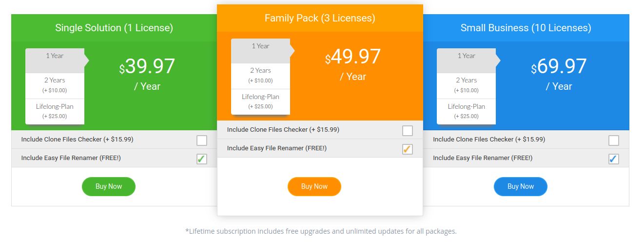Click the Family Pack (3 Licenses) header
This screenshot has width=644, height=242.
click(x=320, y=18)
